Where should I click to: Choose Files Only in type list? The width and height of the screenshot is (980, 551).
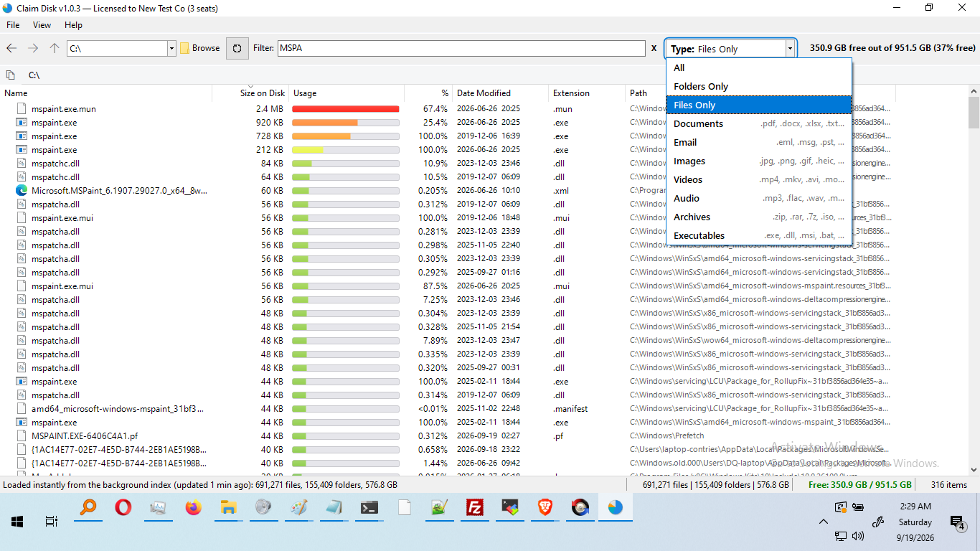pos(759,105)
